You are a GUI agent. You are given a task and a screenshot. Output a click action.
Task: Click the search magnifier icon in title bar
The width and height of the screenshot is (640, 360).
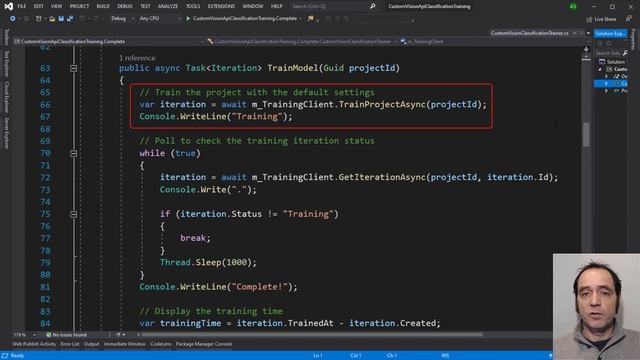[372, 6]
